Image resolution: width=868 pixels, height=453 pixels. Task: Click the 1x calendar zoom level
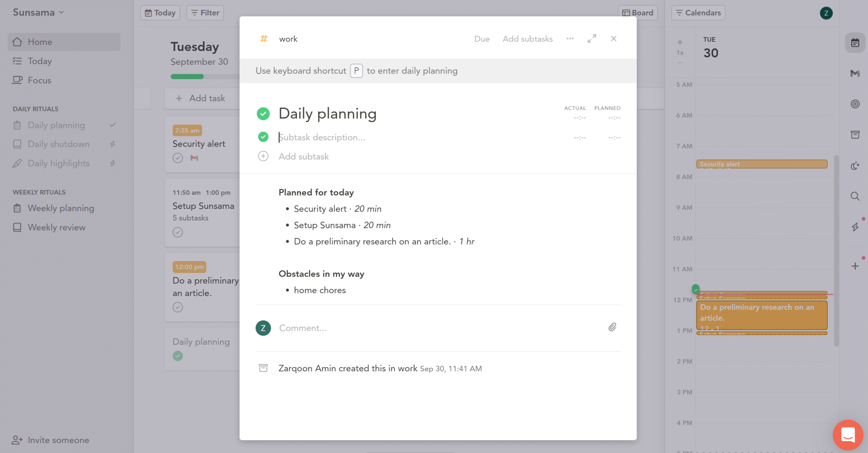[680, 53]
